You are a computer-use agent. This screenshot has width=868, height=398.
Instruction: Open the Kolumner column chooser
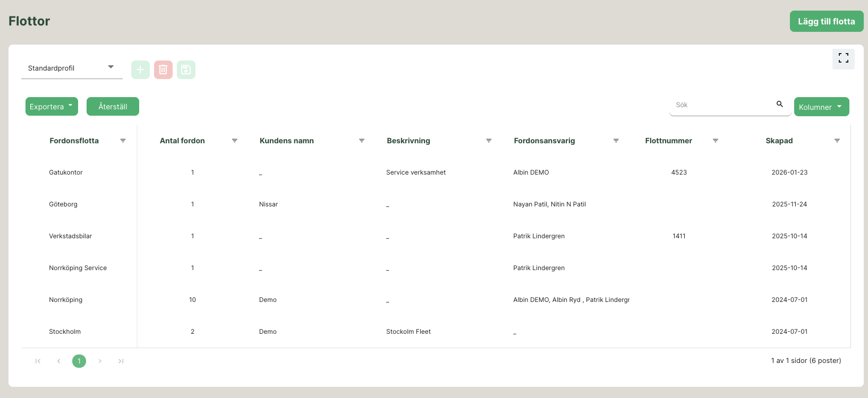coord(821,107)
